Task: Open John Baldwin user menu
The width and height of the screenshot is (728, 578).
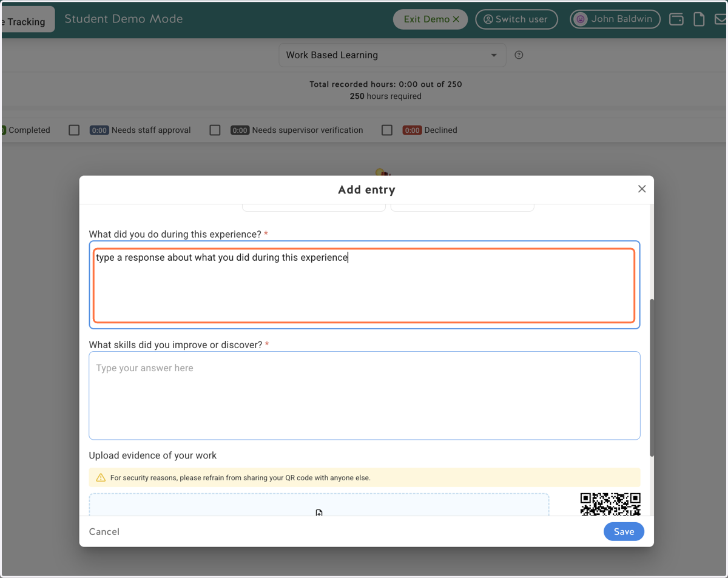Action: (x=615, y=19)
